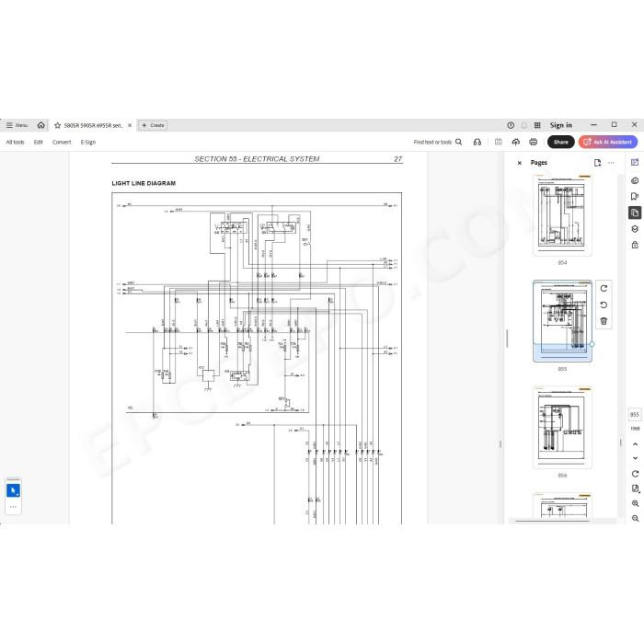Open the notifications bell icon
This screenshot has width=644, height=644.
tap(524, 125)
